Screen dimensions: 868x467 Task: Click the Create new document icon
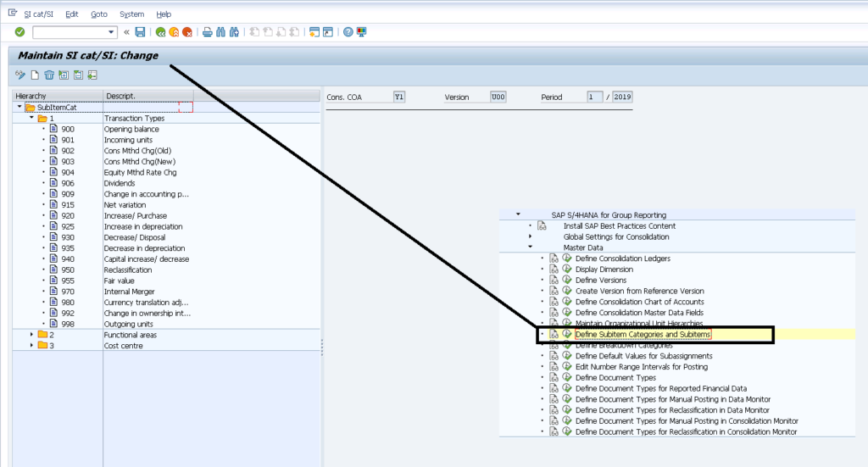(35, 75)
